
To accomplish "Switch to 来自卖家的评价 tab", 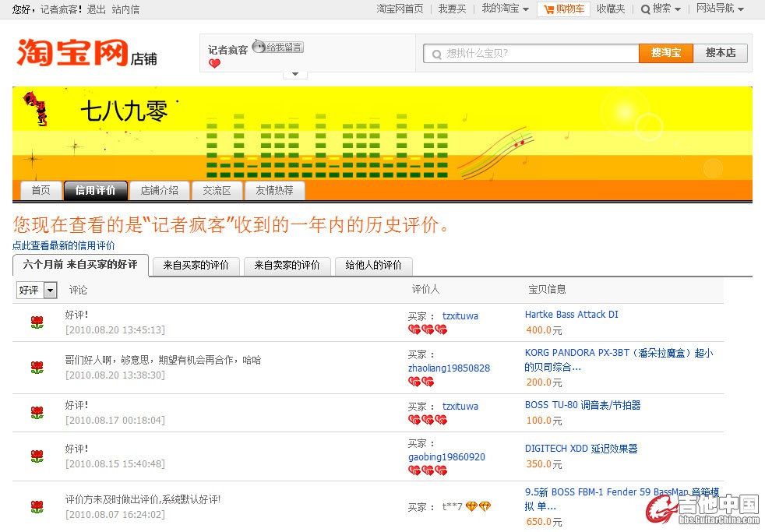I will (x=287, y=266).
